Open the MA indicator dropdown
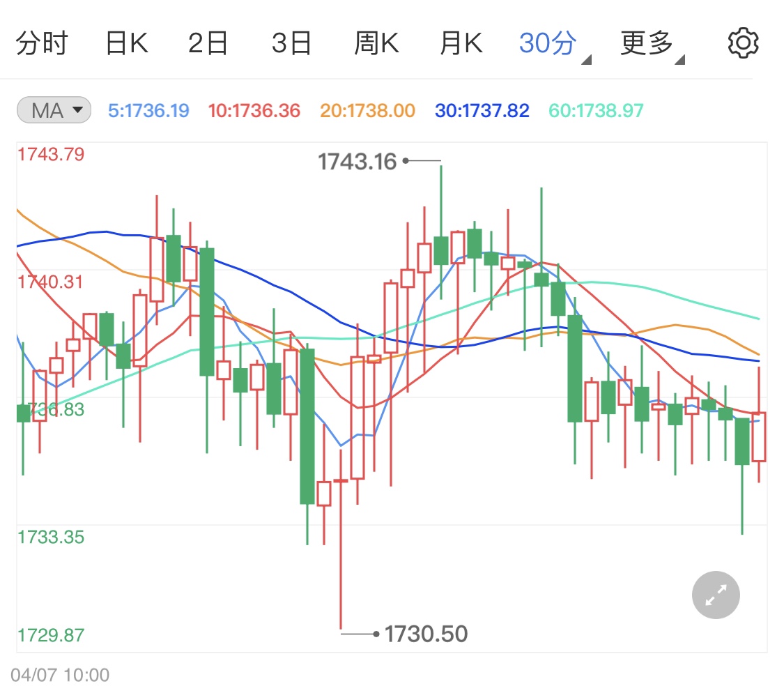 pos(54,110)
